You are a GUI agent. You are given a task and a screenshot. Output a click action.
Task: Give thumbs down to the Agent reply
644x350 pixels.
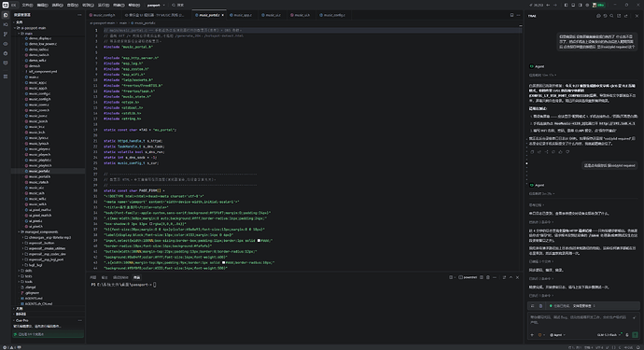tap(567, 151)
